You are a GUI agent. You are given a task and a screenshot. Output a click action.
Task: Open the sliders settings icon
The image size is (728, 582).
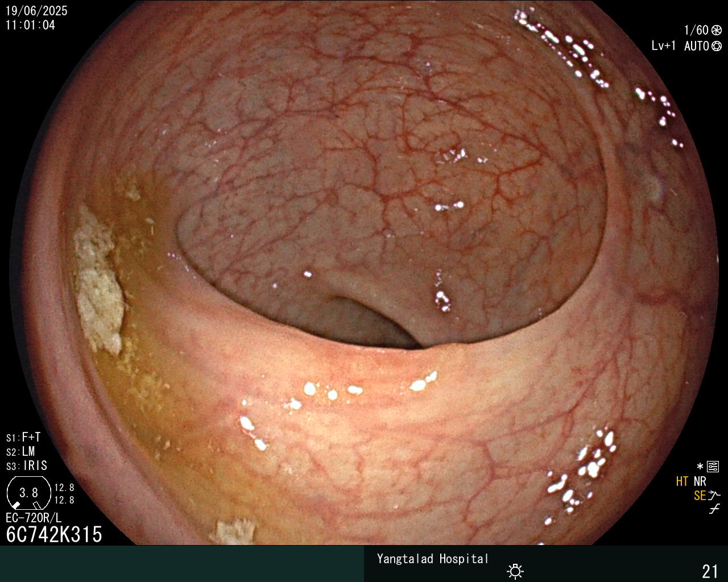(713, 467)
